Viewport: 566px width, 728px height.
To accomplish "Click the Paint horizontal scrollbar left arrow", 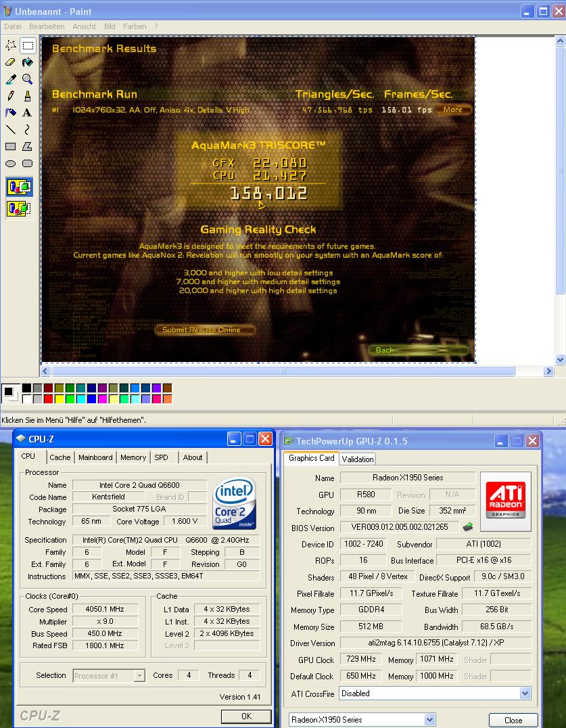I will point(45,371).
